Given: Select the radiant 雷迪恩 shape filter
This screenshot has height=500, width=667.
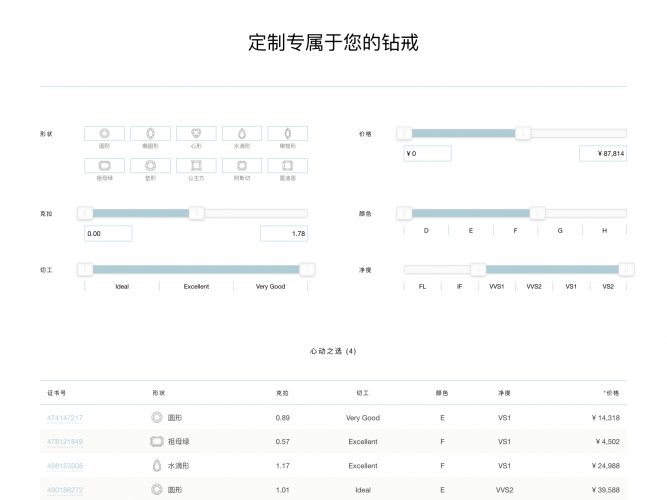Looking at the screenshot, I should pyautogui.click(x=288, y=166).
